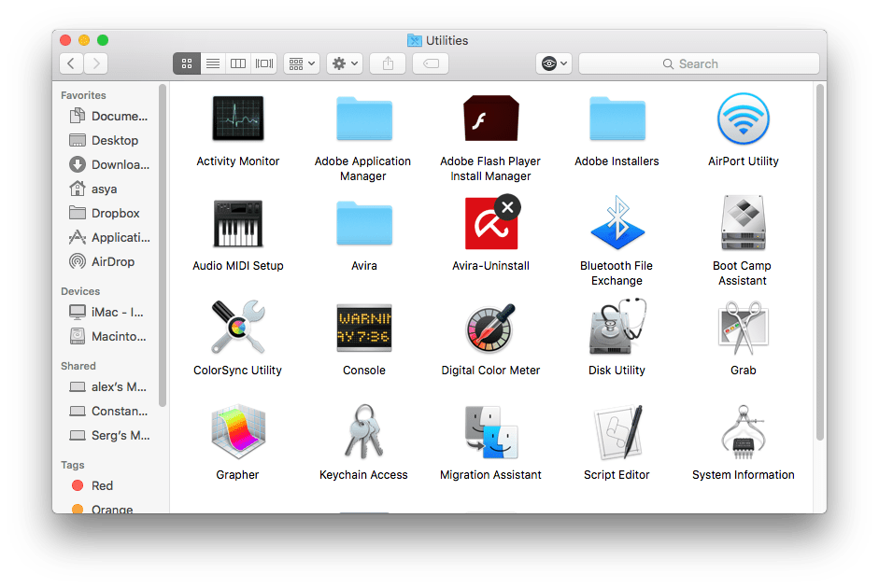The width and height of the screenshot is (879, 588).
Task: Select the Constan... shared computer
Action: pyautogui.click(x=109, y=411)
